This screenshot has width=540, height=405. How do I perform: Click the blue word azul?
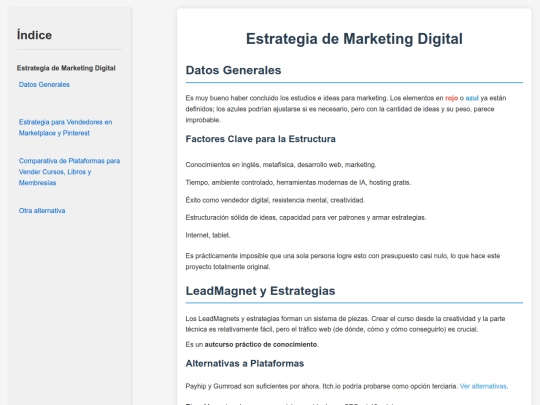[472, 98]
